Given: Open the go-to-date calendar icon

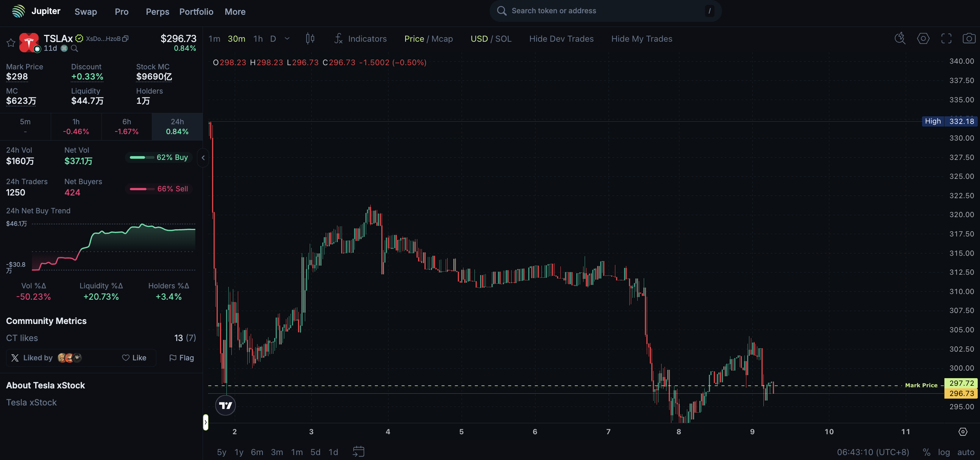Looking at the screenshot, I should pyautogui.click(x=358, y=452).
